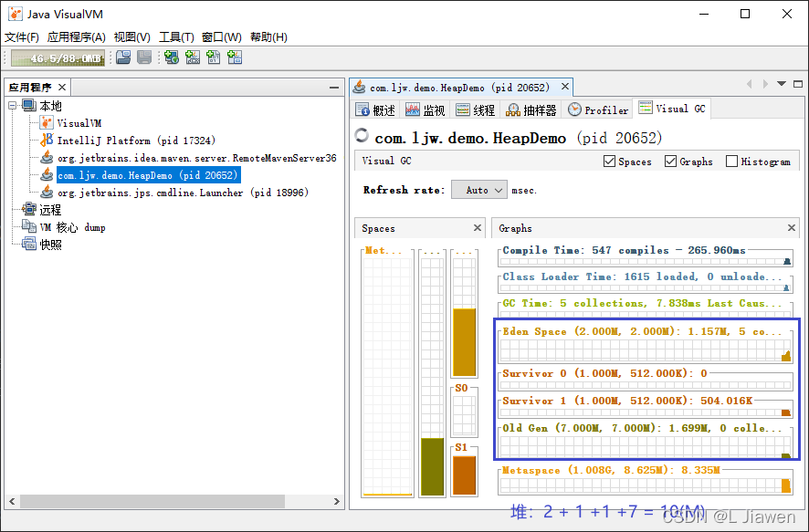Click the greyed Save Snapshot toolbar icon
809x532 pixels.
pos(144,57)
